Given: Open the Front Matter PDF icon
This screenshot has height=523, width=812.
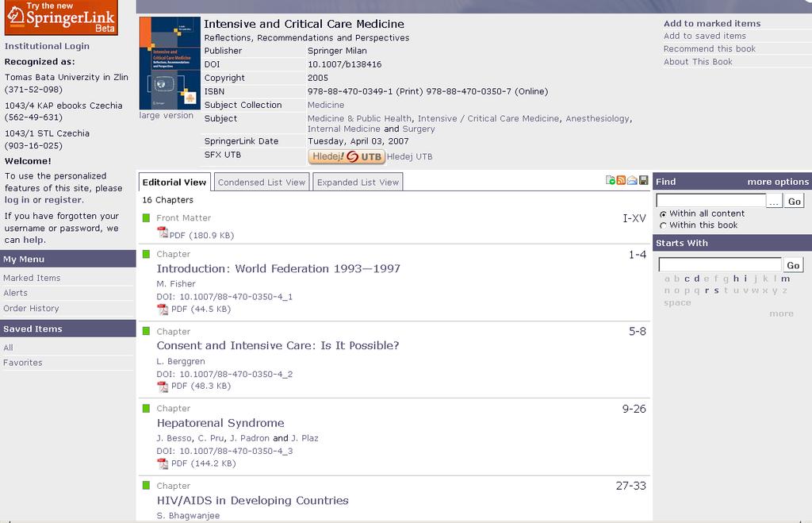Looking at the screenshot, I should [x=163, y=233].
